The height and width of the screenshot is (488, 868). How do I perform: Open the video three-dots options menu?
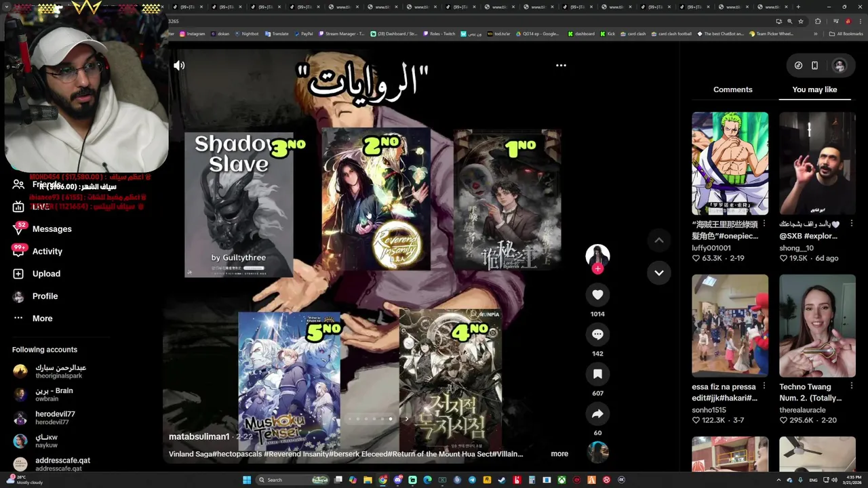click(x=561, y=66)
